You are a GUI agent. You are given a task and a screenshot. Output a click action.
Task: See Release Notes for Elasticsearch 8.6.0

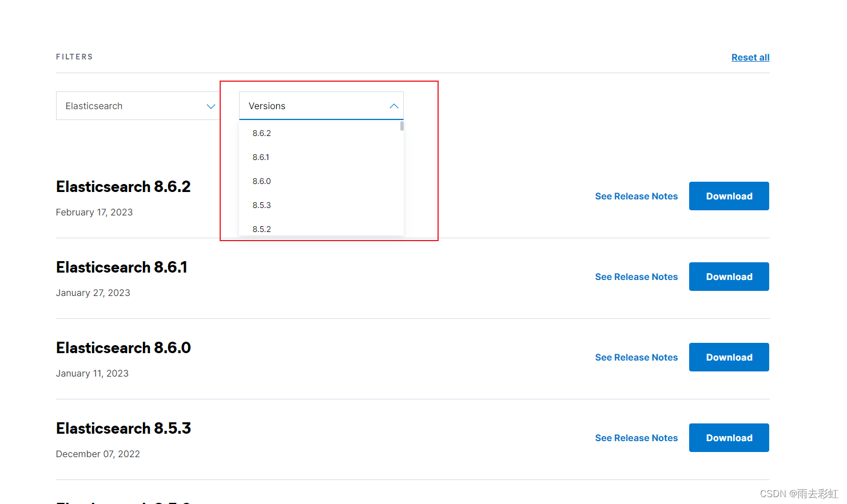(637, 357)
